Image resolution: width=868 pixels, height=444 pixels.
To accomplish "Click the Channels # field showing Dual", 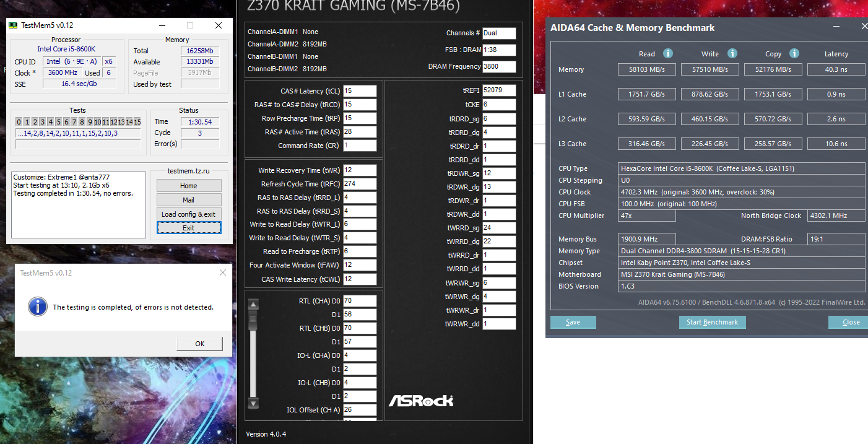I will tap(499, 33).
